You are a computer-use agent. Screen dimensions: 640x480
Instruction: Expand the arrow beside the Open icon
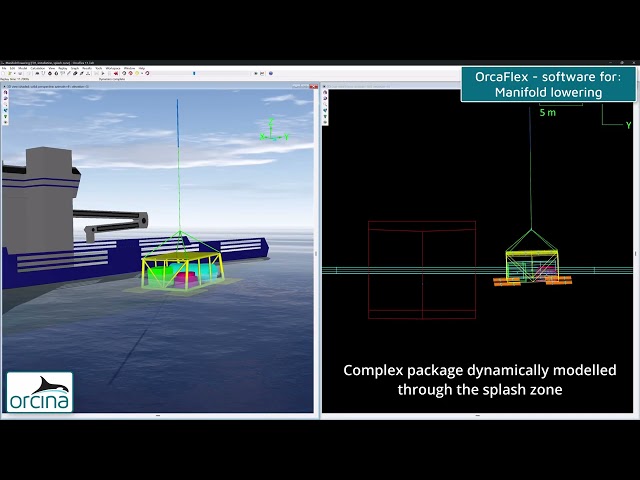pyautogui.click(x=15, y=73)
